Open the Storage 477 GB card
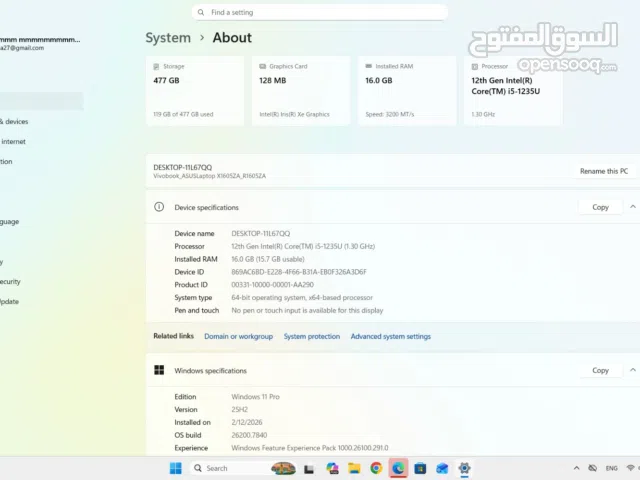Screen dimensions: 640x480 coord(195,91)
